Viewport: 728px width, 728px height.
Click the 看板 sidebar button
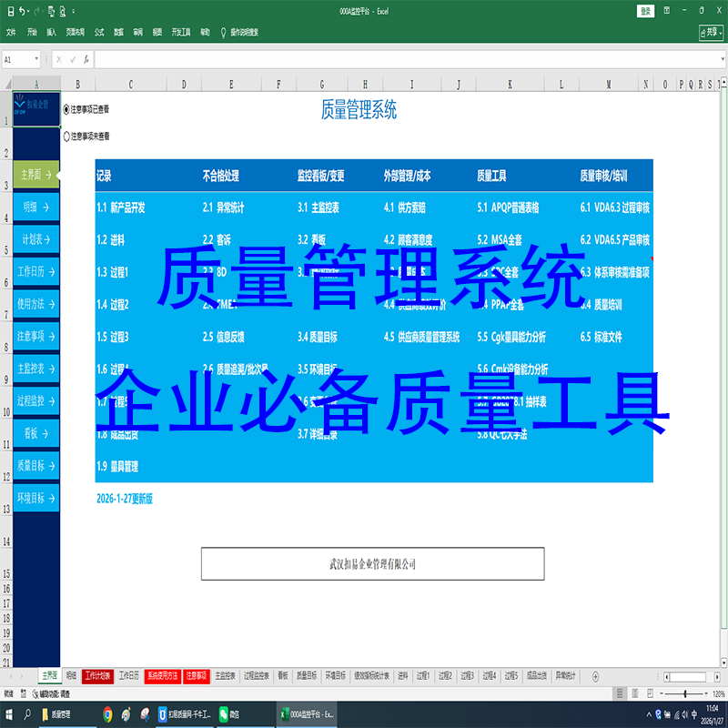click(x=36, y=433)
